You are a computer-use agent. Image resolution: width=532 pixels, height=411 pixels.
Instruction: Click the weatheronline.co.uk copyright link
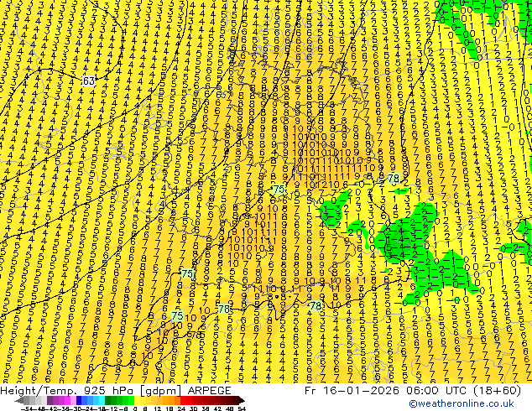pyautogui.click(x=462, y=403)
